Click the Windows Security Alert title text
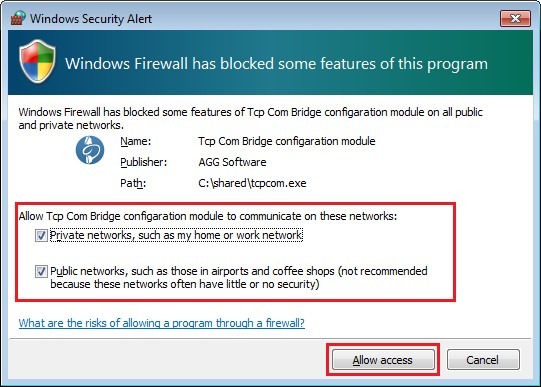 [91, 19]
